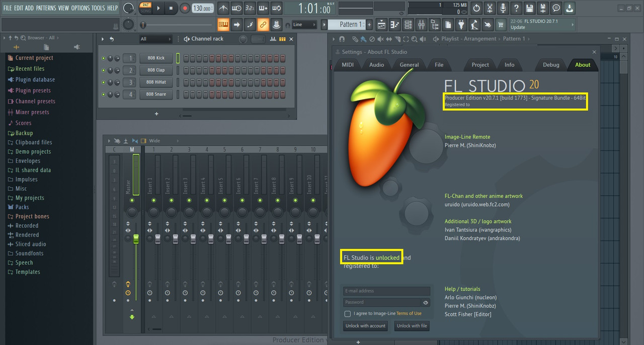Image resolution: width=644 pixels, height=345 pixels.
Task: Toggle typing keyboard to piano
Action: 223,24
